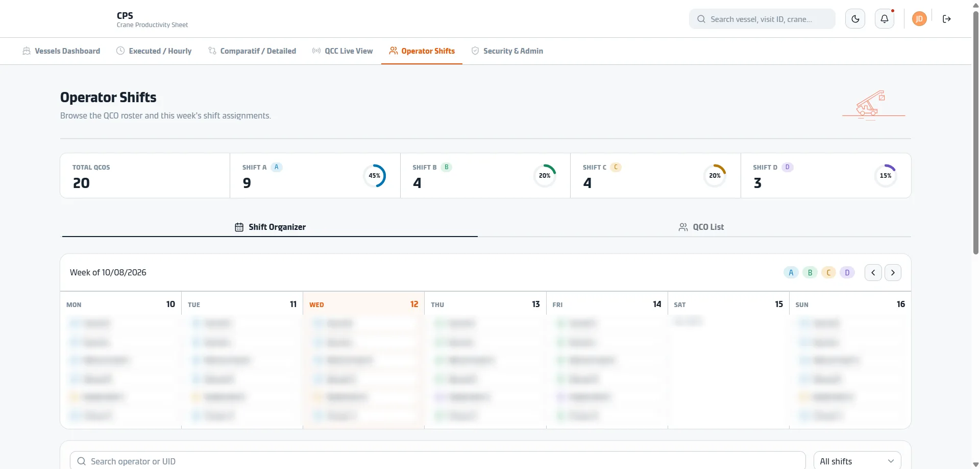
Task: Click the Search operator or UID field
Action: pos(437,461)
